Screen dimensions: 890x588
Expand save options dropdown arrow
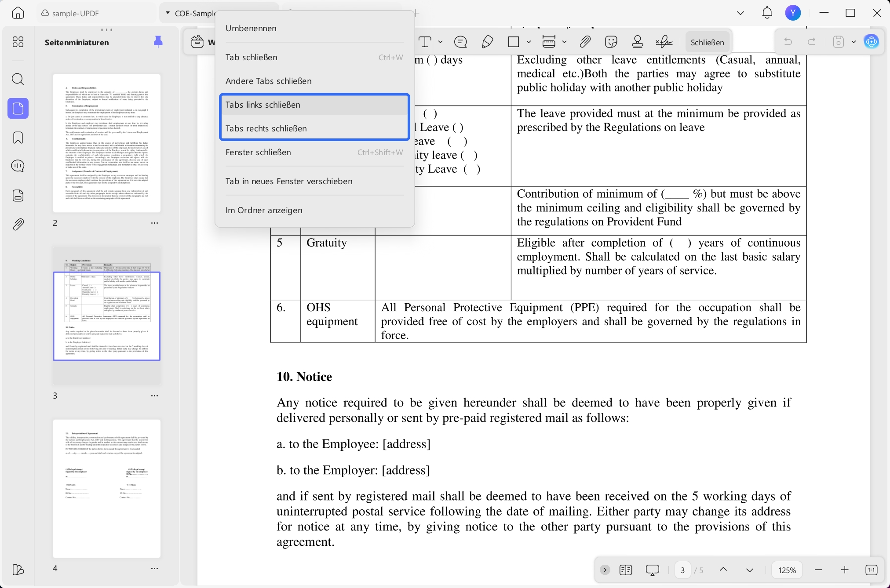click(854, 42)
